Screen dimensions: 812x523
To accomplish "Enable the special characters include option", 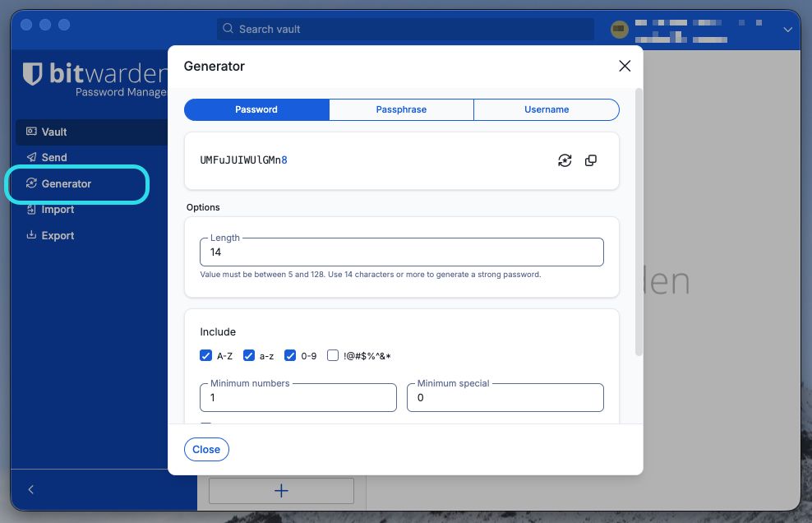I will coord(332,355).
